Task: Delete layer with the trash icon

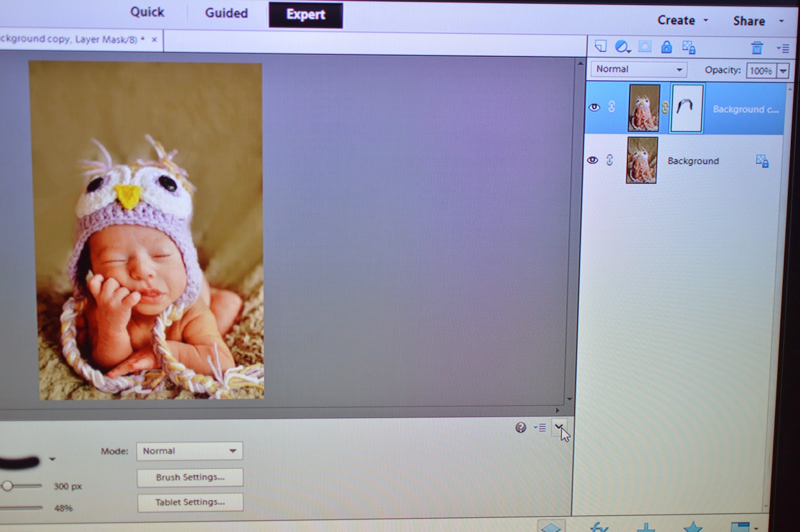Action: point(757,48)
